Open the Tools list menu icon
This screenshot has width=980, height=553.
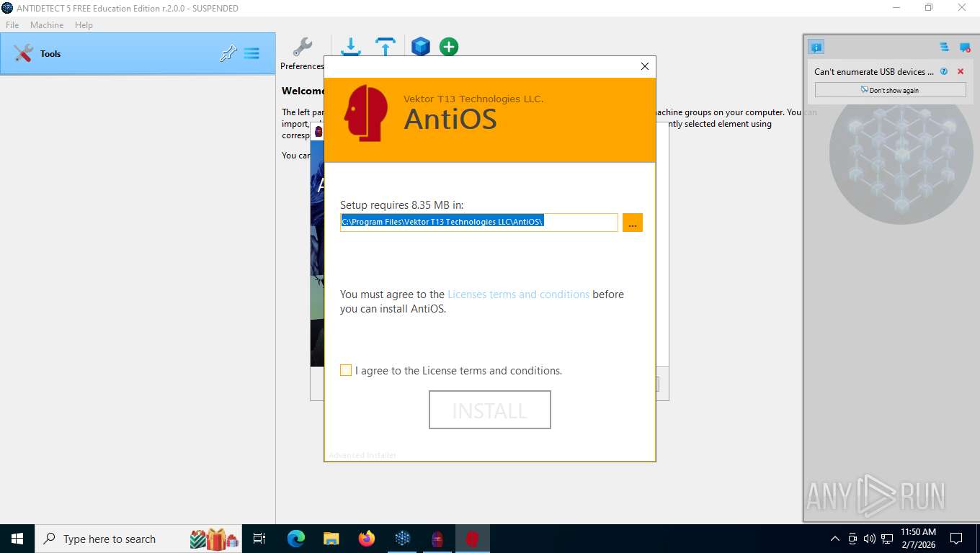(x=251, y=53)
